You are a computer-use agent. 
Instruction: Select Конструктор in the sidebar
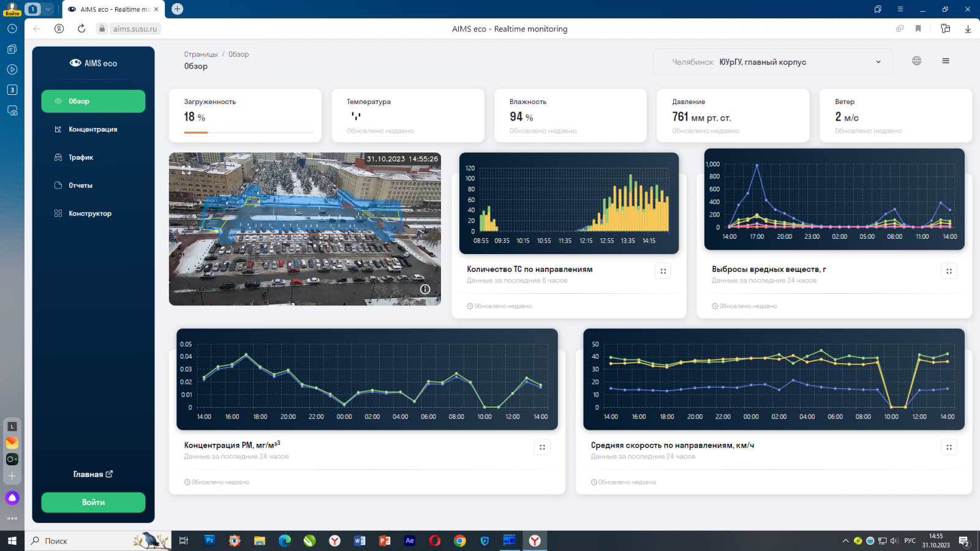(x=89, y=214)
